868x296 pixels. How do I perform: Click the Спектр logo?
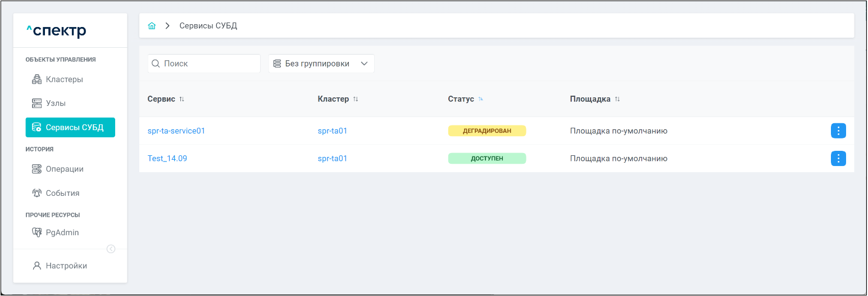click(56, 31)
